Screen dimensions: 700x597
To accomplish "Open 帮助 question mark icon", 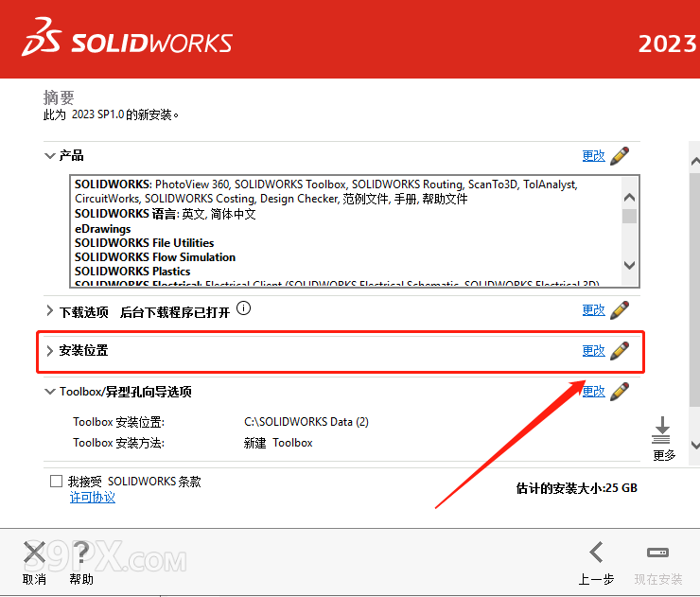I will [x=81, y=553].
